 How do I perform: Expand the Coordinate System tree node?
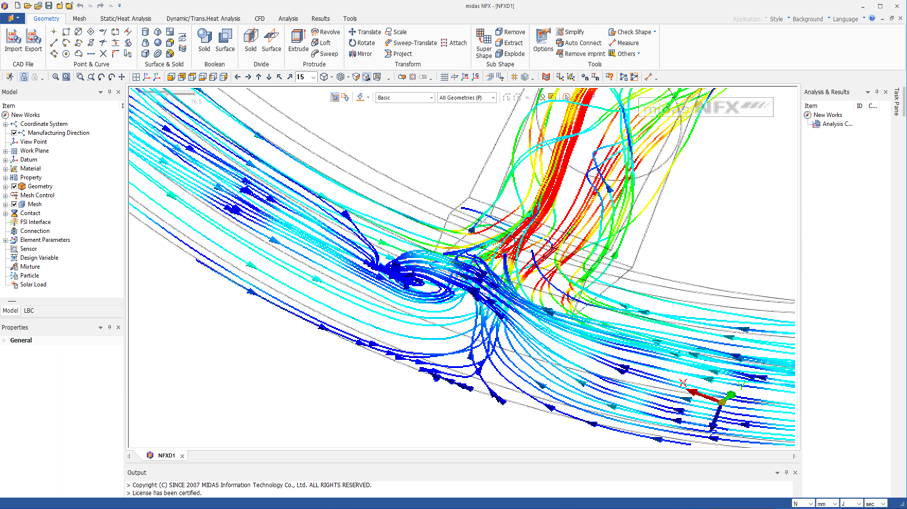tap(5, 124)
